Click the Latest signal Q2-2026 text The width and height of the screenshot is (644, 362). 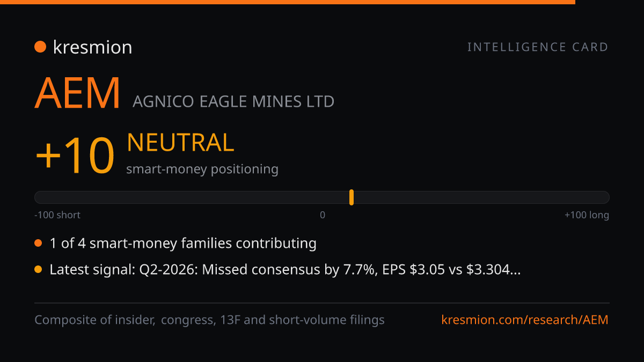285,270
